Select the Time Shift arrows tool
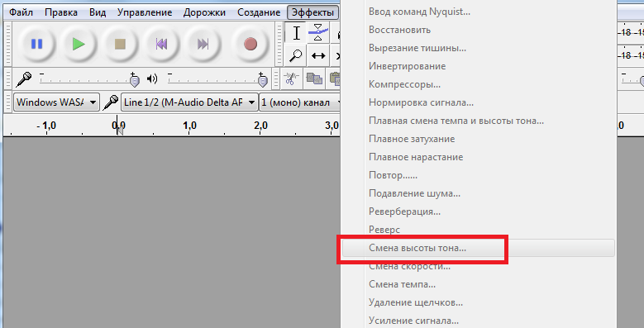The image size is (644, 328). (318, 55)
